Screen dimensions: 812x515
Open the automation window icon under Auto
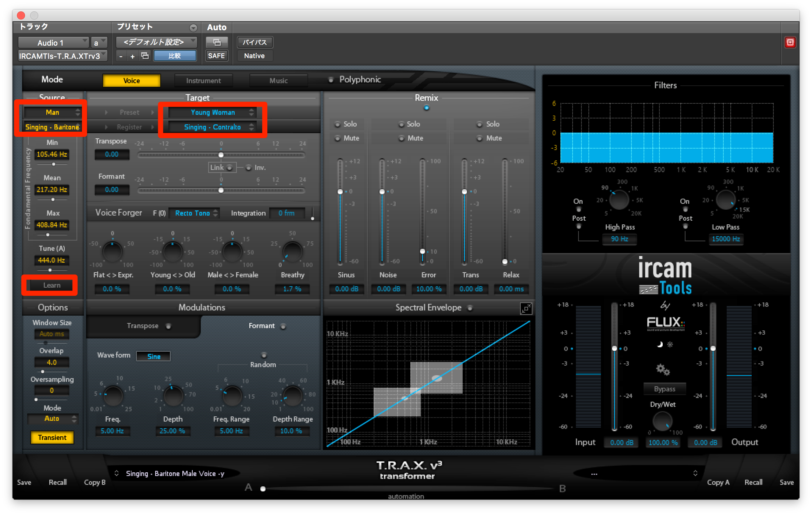pyautogui.click(x=217, y=42)
